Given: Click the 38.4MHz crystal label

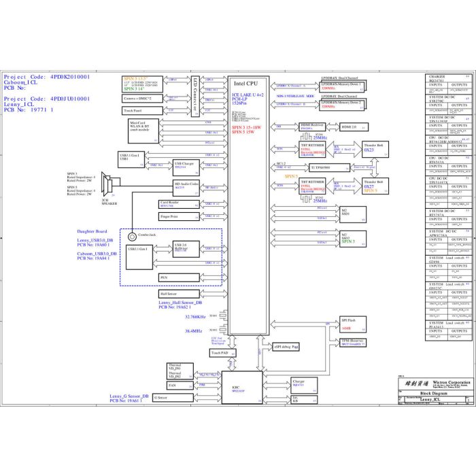Looking at the screenshot, I should click(x=194, y=331).
